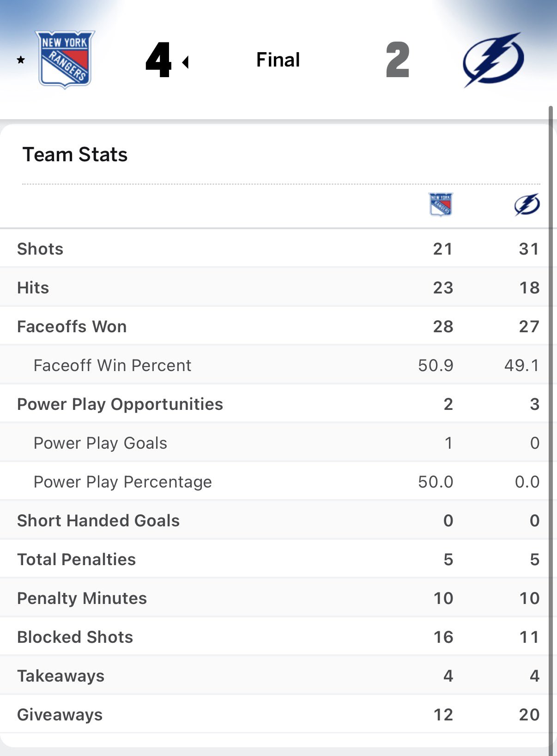
Task: Click the Power Play Opportunities row label
Action: 120,404
